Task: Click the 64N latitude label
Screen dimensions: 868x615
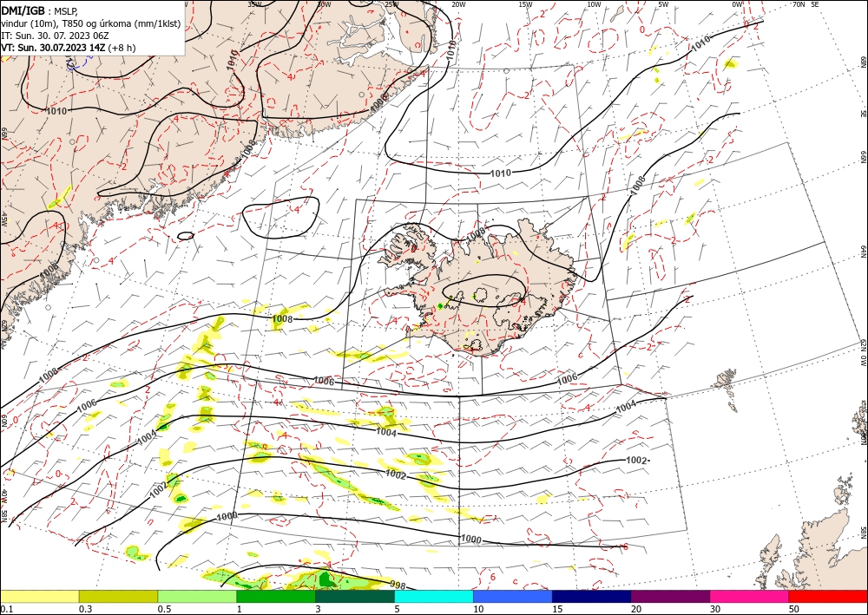Action: 863,252
